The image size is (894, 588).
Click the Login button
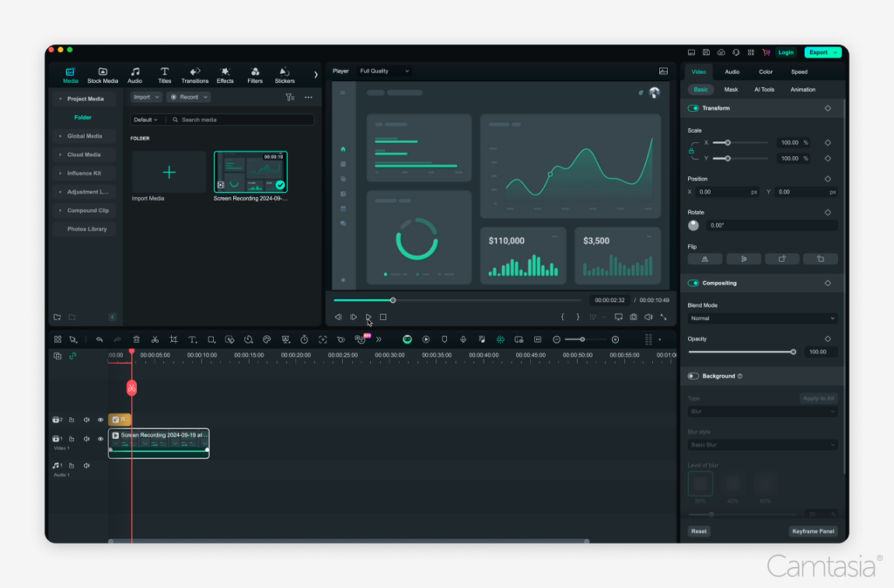click(x=786, y=52)
